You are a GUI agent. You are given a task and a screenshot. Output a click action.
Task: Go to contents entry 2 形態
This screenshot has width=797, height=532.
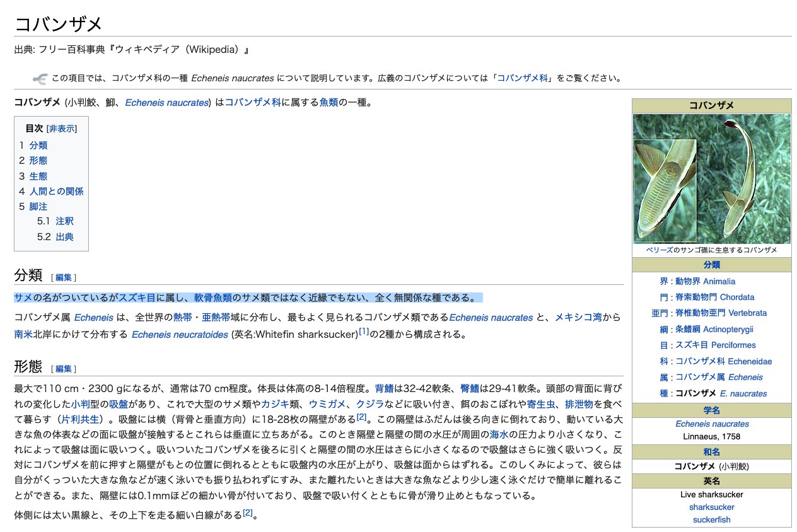click(x=38, y=161)
